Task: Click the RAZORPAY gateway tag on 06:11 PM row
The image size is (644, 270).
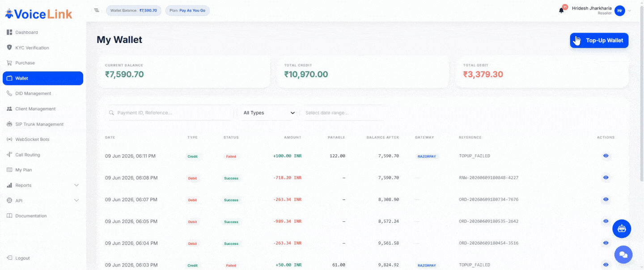Action: pyautogui.click(x=428, y=156)
